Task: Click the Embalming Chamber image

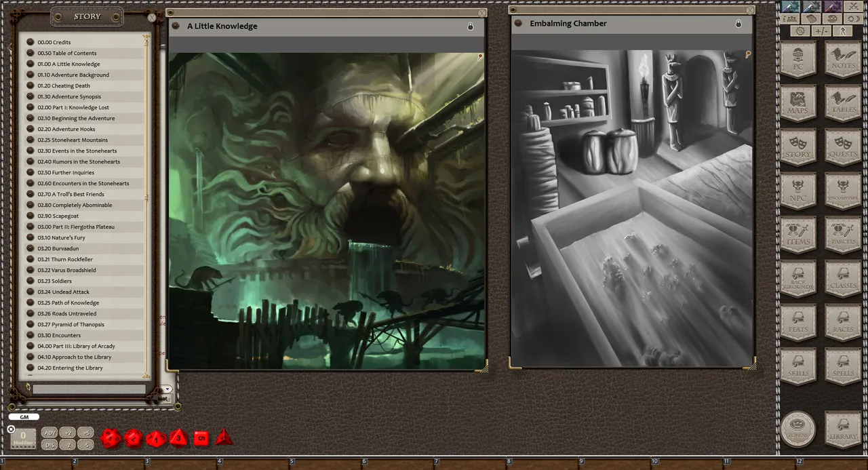Action: [x=632, y=208]
